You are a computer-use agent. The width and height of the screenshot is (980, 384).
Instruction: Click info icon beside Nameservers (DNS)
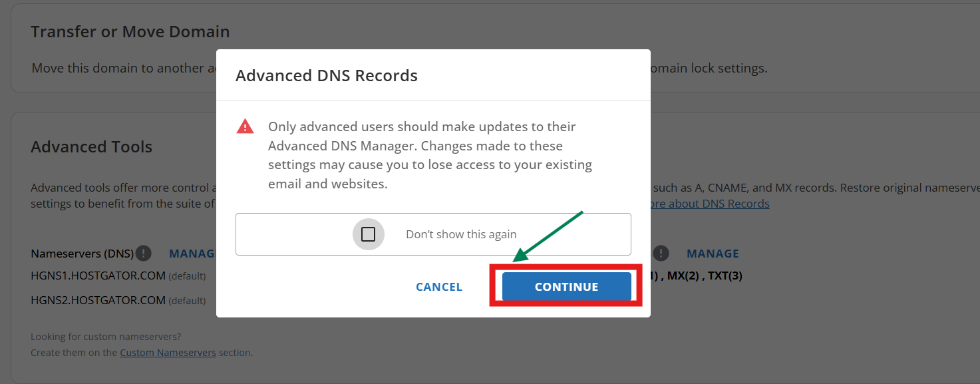pyautogui.click(x=143, y=254)
